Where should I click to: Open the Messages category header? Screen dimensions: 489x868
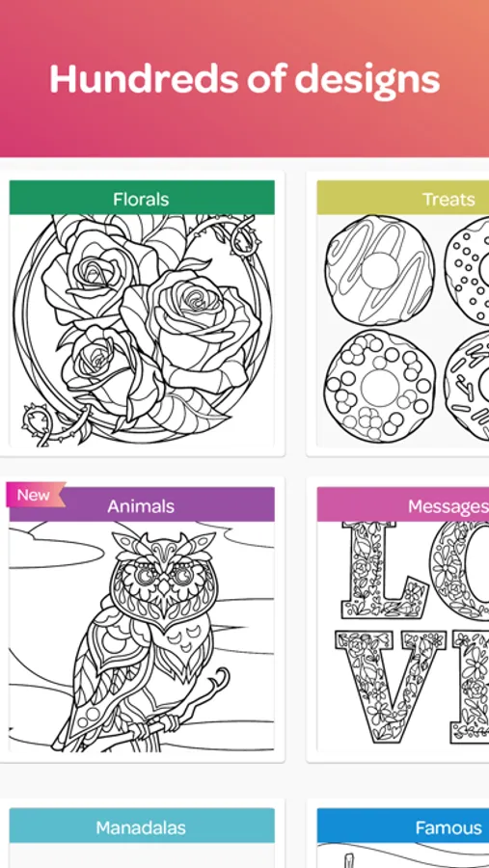coord(403,504)
